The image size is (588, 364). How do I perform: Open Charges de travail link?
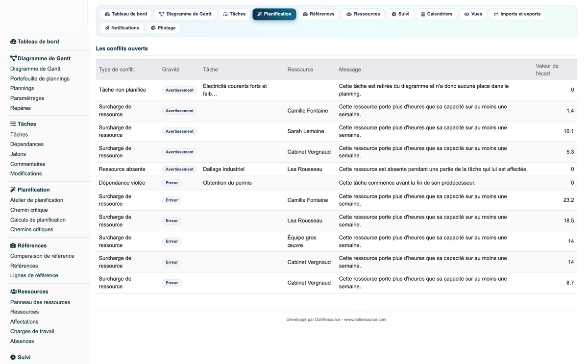pyautogui.click(x=32, y=331)
